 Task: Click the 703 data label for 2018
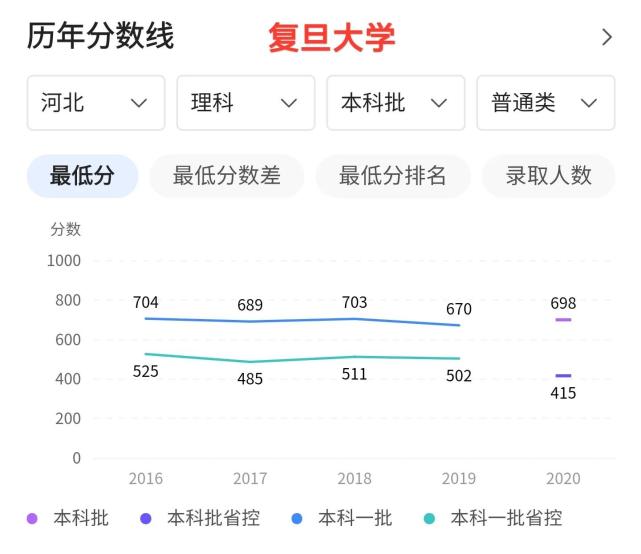354,303
